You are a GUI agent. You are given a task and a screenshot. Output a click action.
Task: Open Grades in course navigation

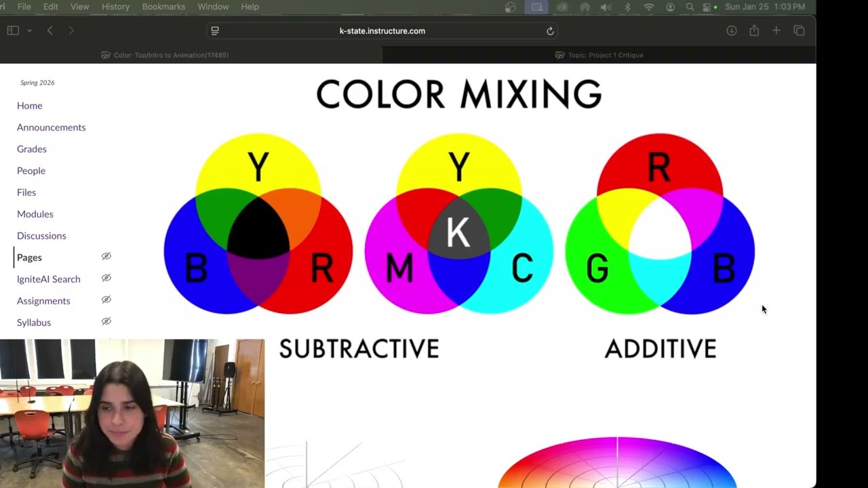32,149
